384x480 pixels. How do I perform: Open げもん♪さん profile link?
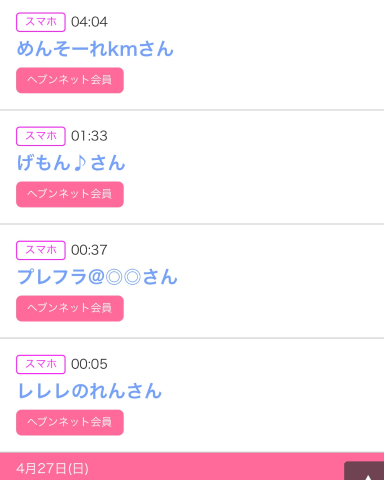(x=71, y=163)
